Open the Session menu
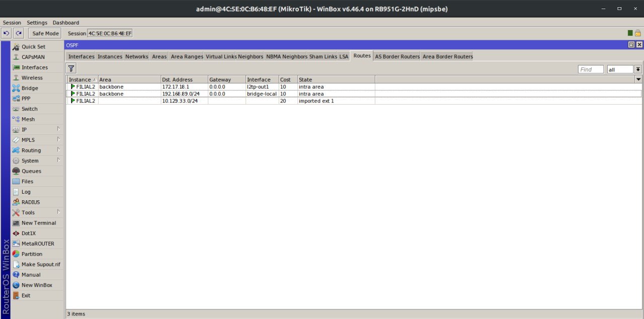This screenshot has height=319, width=644. [12, 23]
